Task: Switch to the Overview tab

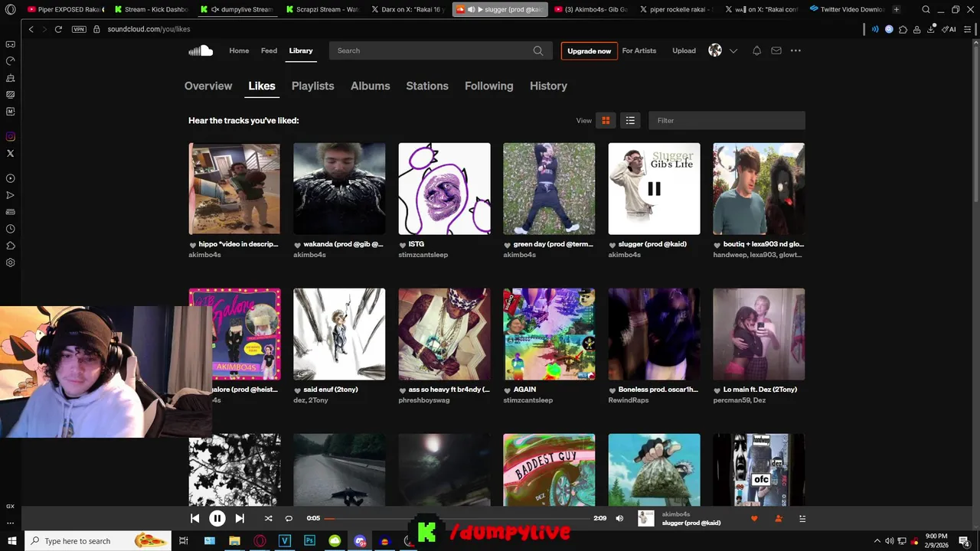Action: pos(208,86)
